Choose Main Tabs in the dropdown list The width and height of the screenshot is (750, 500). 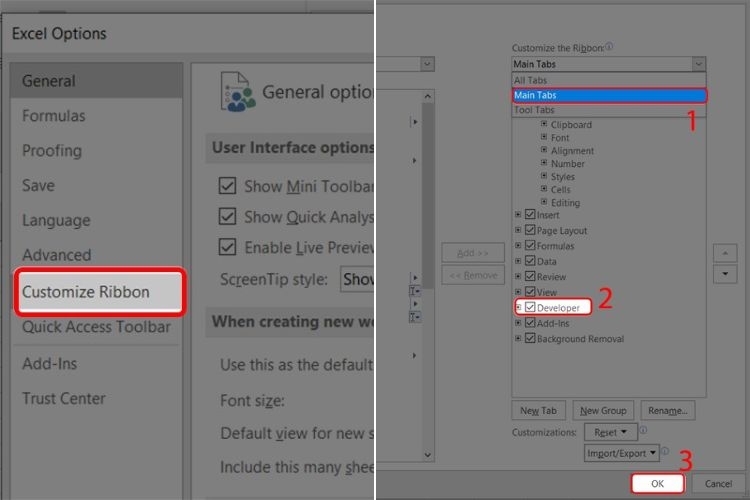(x=609, y=95)
